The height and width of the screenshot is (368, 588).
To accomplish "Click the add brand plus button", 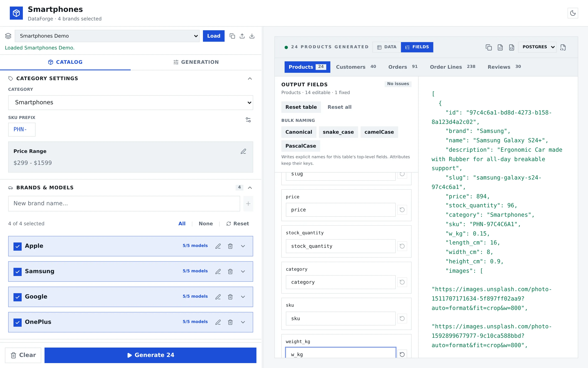I will click(248, 204).
